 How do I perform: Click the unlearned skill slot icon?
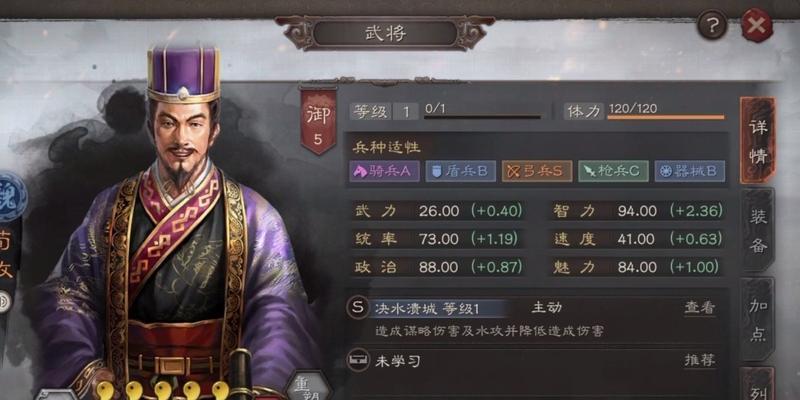click(x=357, y=361)
